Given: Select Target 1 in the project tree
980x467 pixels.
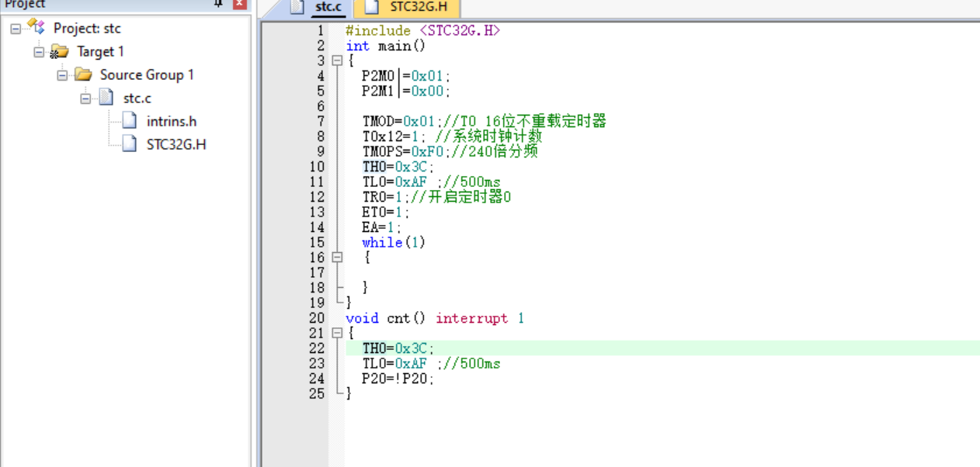Looking at the screenshot, I should [x=100, y=51].
